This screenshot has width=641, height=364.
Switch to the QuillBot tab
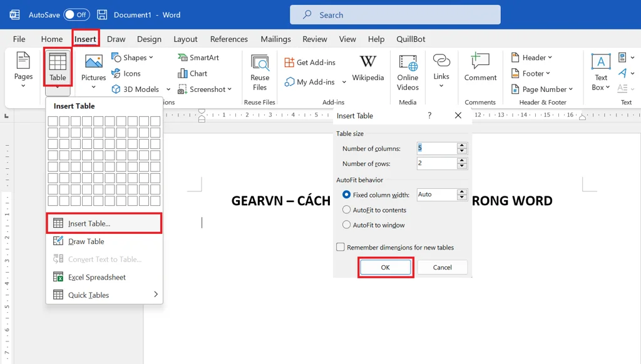(x=411, y=39)
